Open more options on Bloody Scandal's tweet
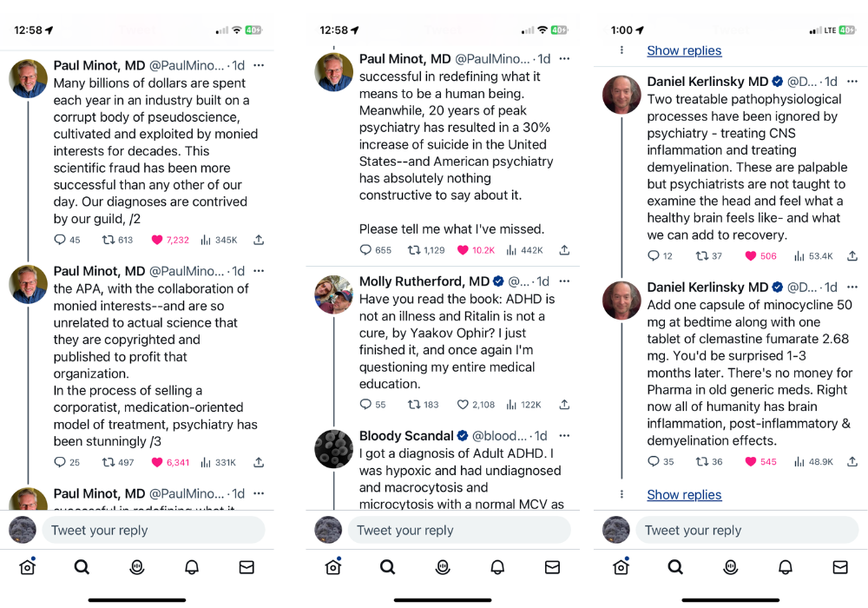Screen dimensions: 868x608 pyautogui.click(x=564, y=436)
